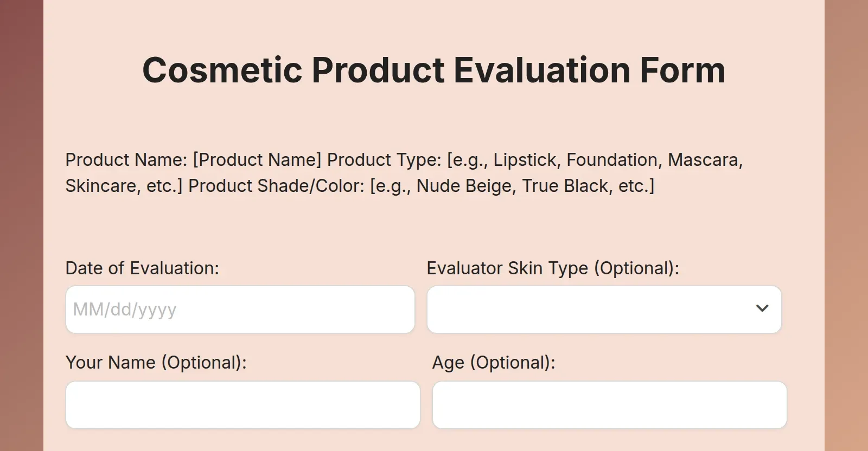Screen dimensions: 868x451
Task: Click the Cosmetic Product Evaluation Form title
Action: [434, 70]
